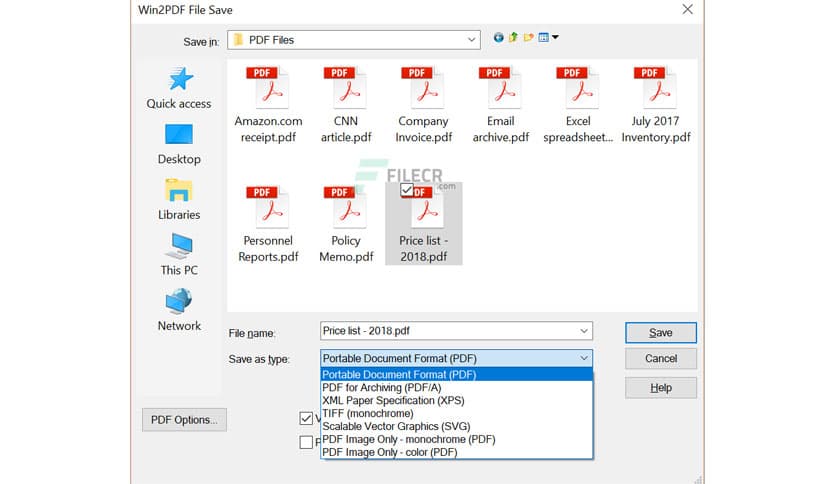Image resolution: width=836 pixels, height=484 pixels.
Task: Select Company Invoice.pdf file
Action: 423,105
